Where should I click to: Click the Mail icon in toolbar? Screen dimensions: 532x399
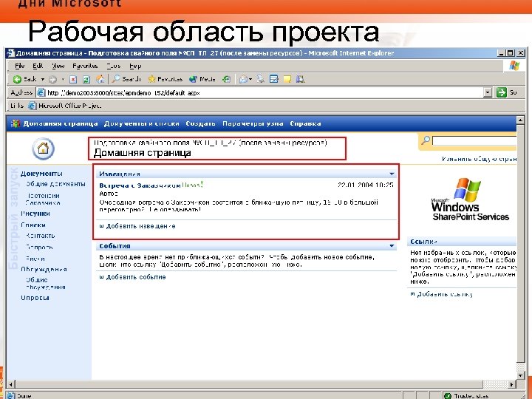[243, 79]
